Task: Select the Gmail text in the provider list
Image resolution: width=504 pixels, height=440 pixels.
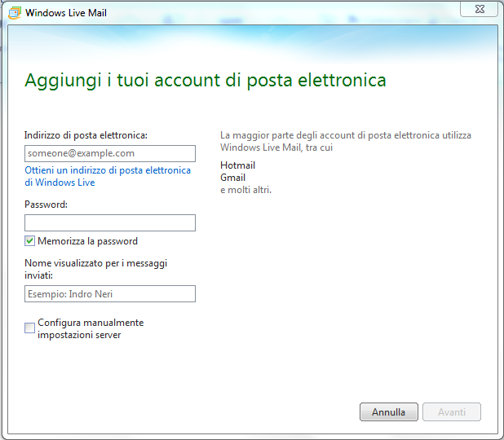Action: pyautogui.click(x=232, y=178)
